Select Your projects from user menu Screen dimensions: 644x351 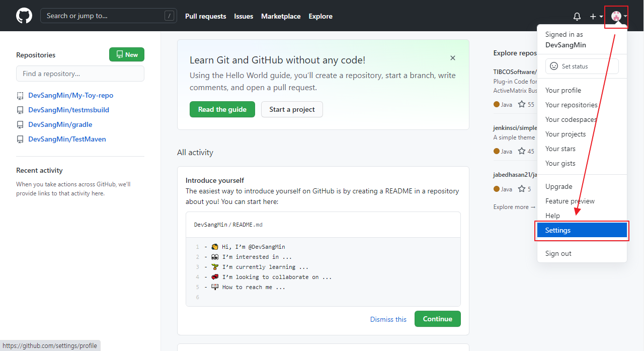coord(582,134)
